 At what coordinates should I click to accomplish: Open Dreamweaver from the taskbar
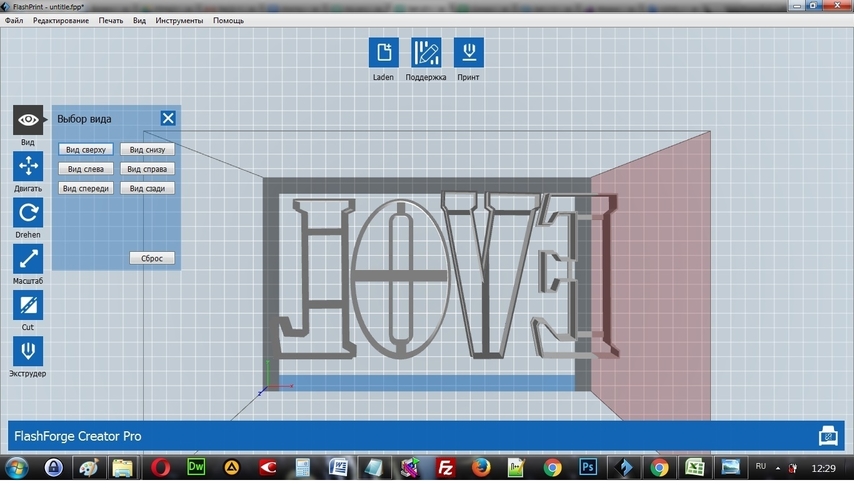(196, 467)
